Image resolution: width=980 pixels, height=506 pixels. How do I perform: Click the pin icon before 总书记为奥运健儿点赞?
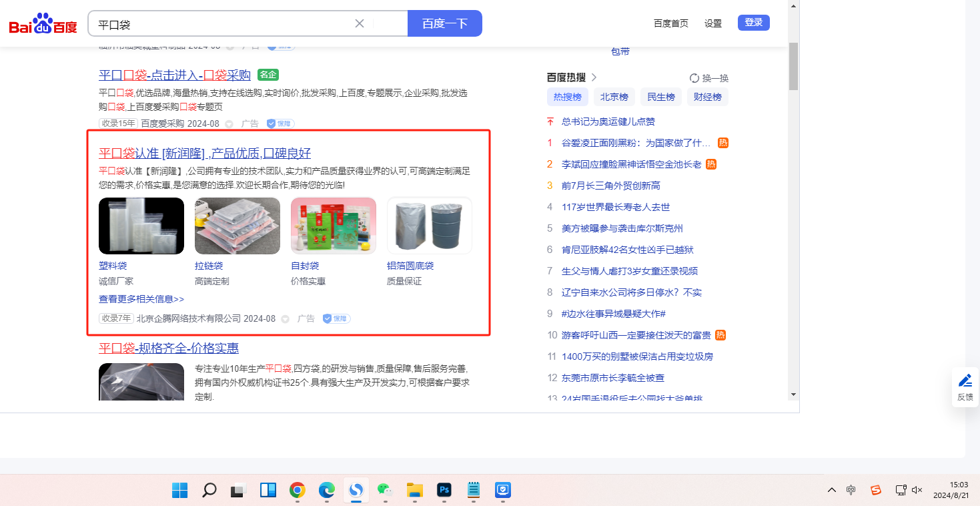[550, 121]
